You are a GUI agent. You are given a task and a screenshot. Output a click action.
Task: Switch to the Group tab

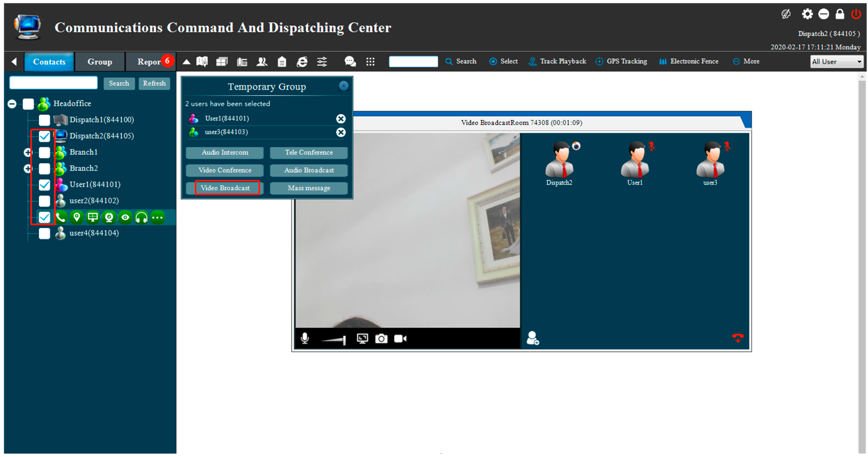click(100, 62)
